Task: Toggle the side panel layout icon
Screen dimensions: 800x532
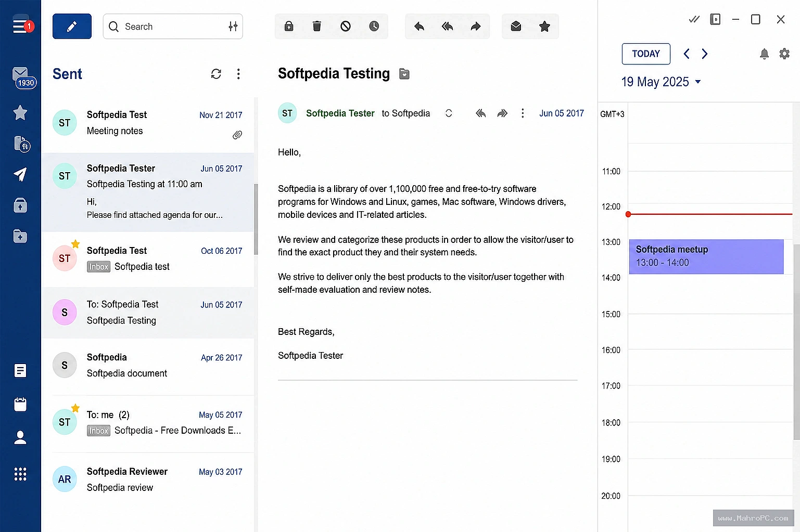Action: coord(715,19)
